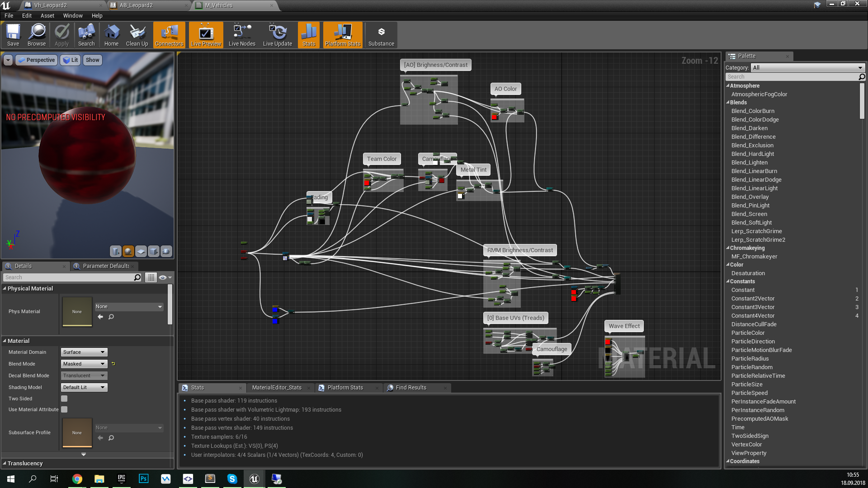Toggle the Two Sided checkbox
Image resolution: width=868 pixels, height=488 pixels.
64,399
